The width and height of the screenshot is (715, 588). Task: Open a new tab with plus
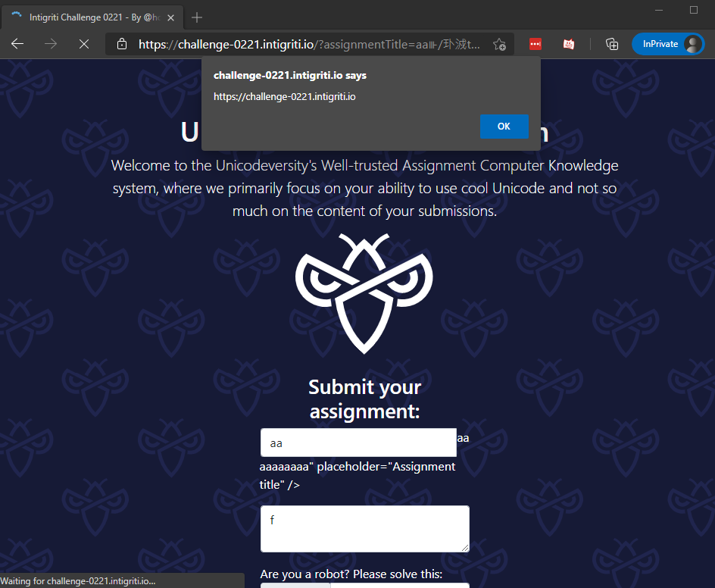[x=197, y=17]
